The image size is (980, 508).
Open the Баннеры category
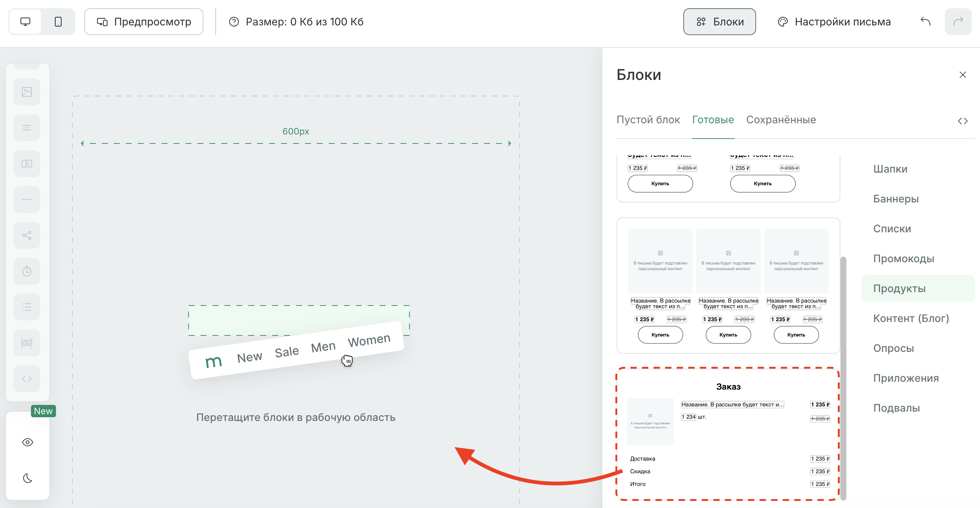click(x=917, y=199)
